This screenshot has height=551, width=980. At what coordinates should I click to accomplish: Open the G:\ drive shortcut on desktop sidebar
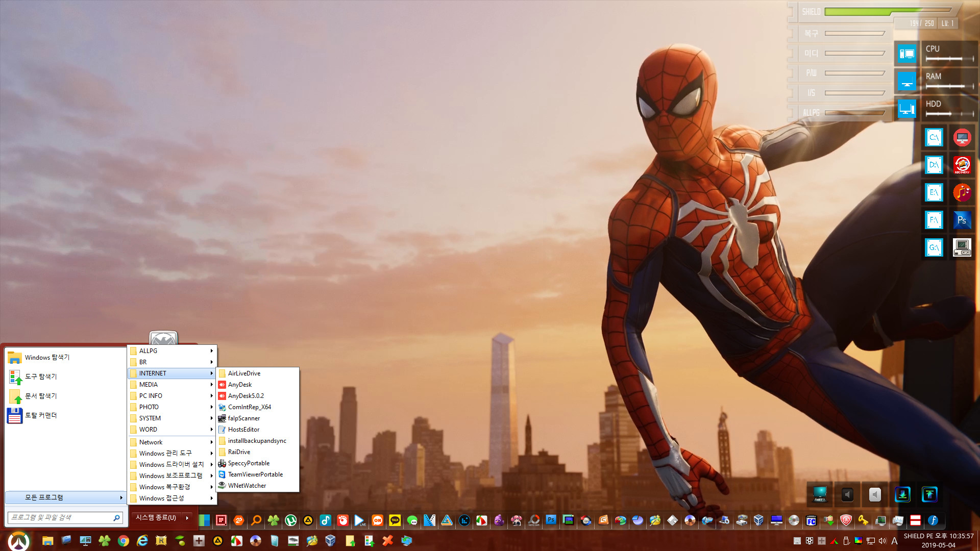tap(934, 247)
